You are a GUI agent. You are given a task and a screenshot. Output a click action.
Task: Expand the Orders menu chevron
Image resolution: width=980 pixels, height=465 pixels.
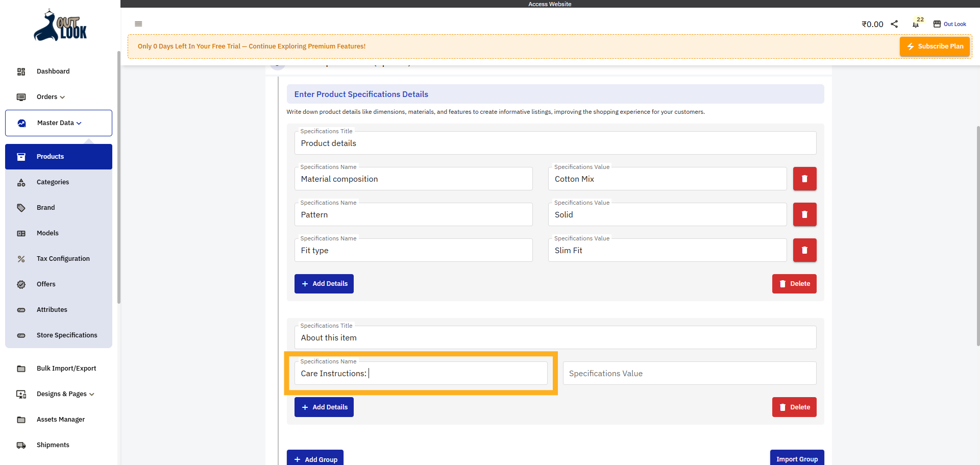(62, 97)
